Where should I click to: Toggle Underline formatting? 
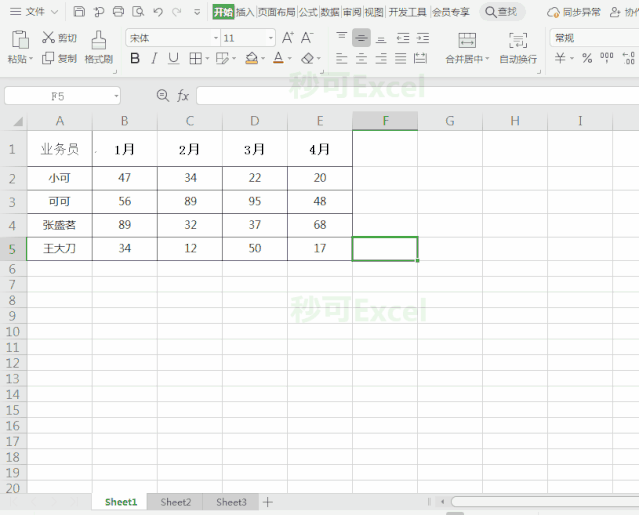(x=174, y=59)
